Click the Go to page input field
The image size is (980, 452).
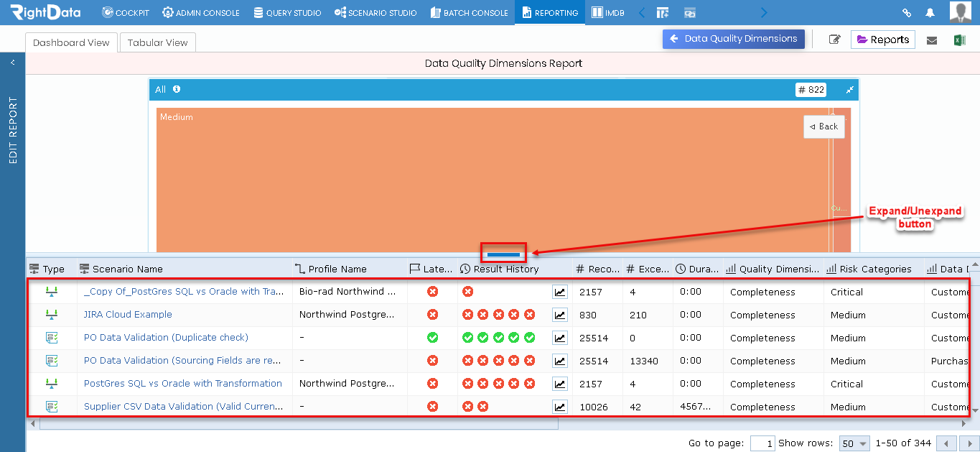click(x=762, y=443)
